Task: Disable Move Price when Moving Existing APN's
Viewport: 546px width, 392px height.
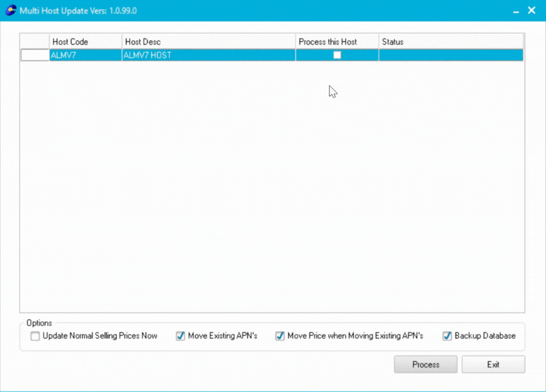Action: (280, 336)
